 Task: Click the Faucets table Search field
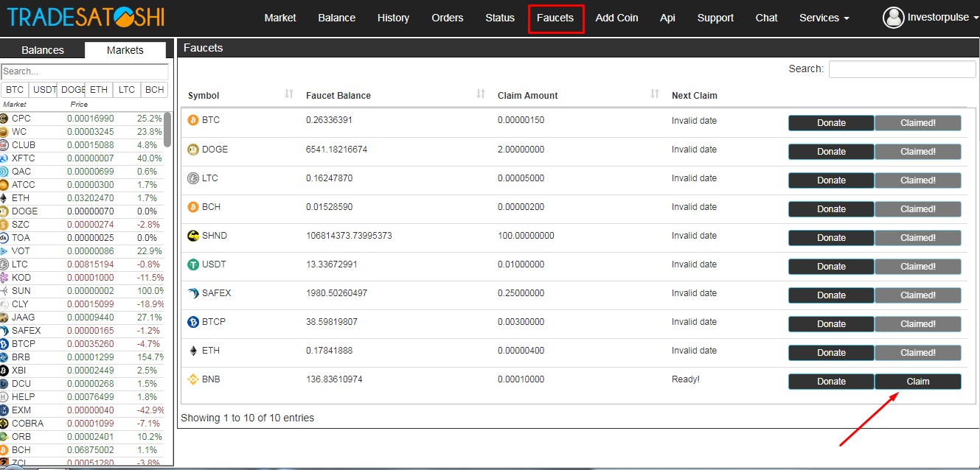coord(902,69)
